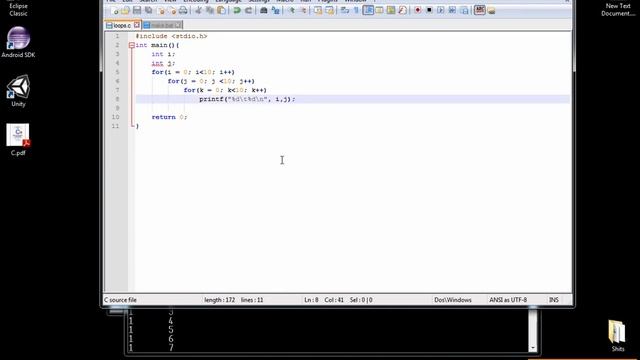Click the 'return 0;' line

pos(169,117)
